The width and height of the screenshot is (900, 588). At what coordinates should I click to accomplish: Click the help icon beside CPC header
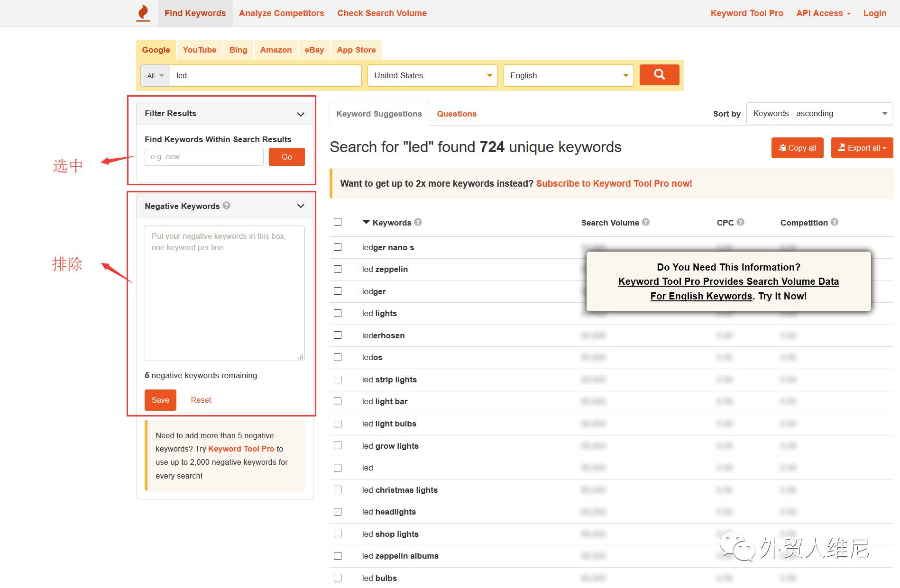(740, 222)
